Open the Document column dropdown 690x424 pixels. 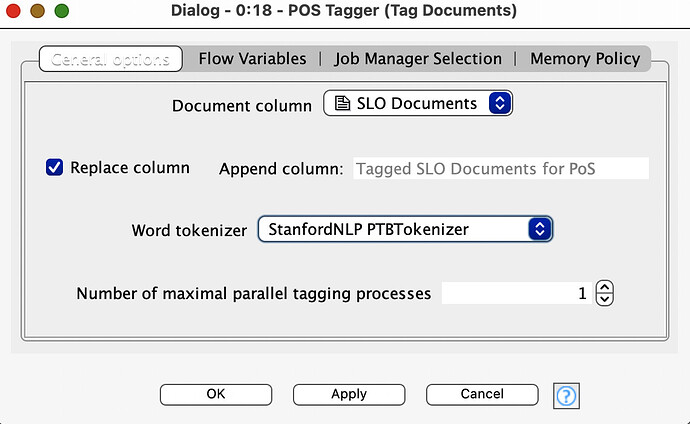point(418,103)
